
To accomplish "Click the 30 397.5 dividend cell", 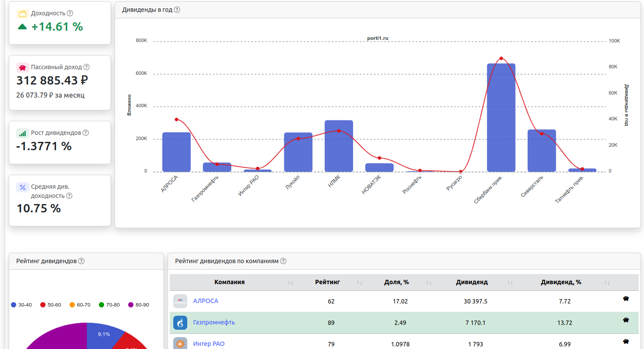I will 476,301.
